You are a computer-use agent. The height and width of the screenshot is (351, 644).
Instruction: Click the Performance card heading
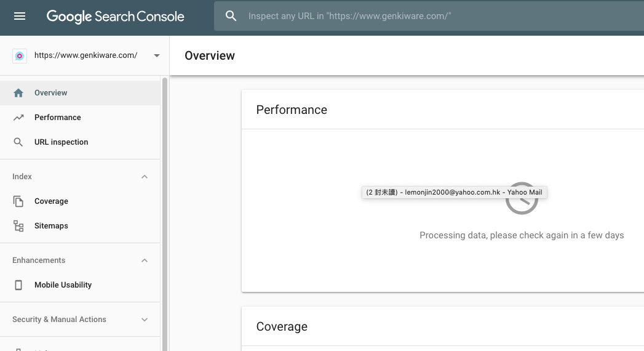pyautogui.click(x=292, y=110)
